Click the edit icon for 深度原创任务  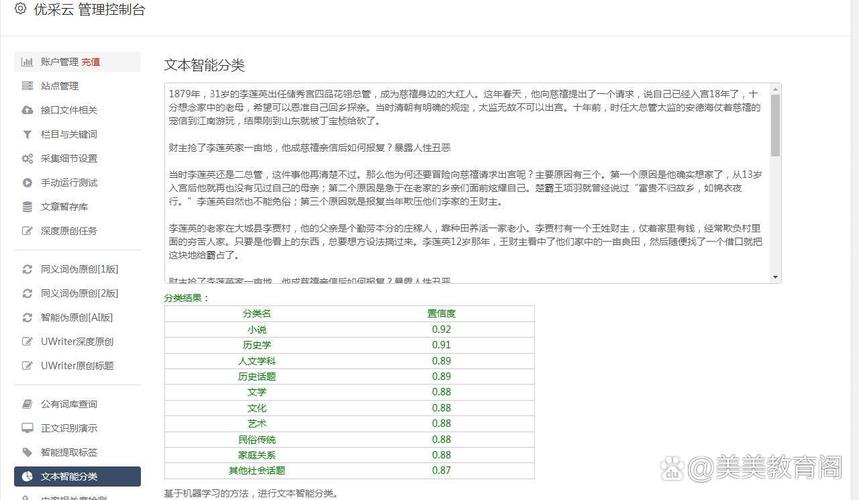coord(27,231)
